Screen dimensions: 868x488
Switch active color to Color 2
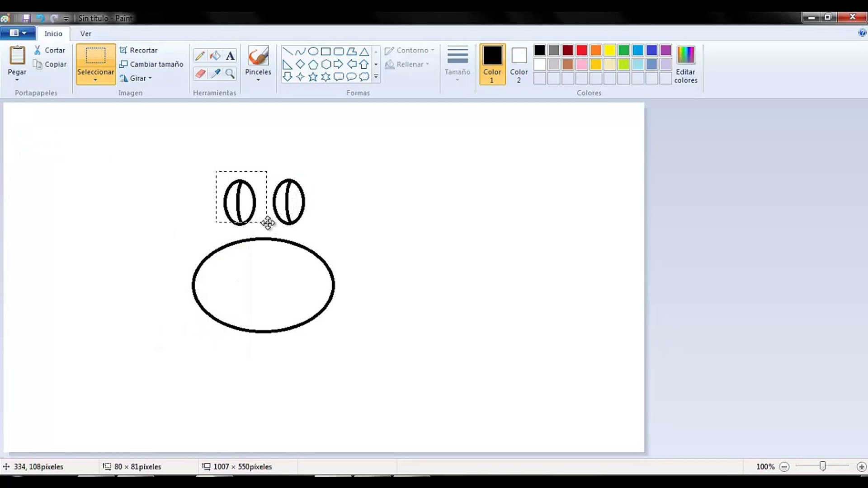coord(519,64)
